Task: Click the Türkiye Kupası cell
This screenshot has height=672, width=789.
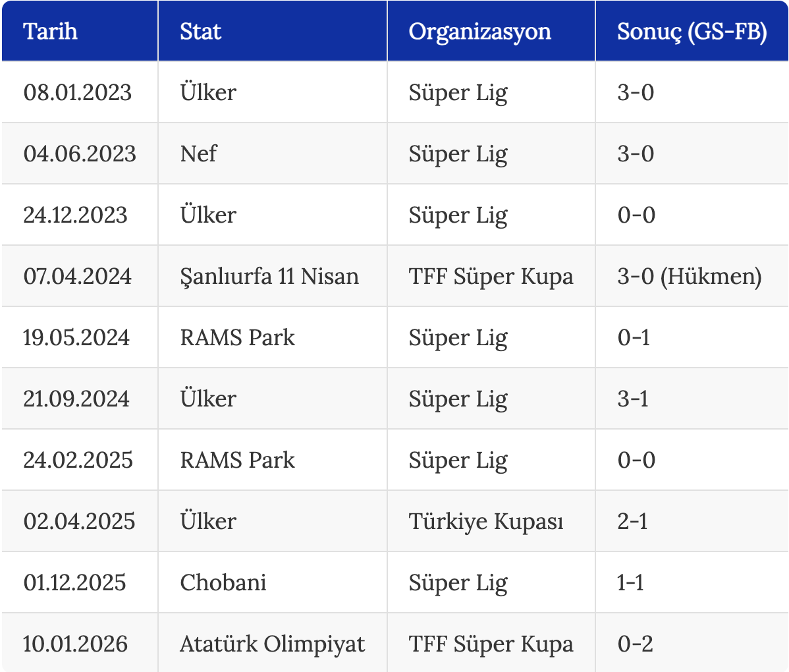Action: 486,521
